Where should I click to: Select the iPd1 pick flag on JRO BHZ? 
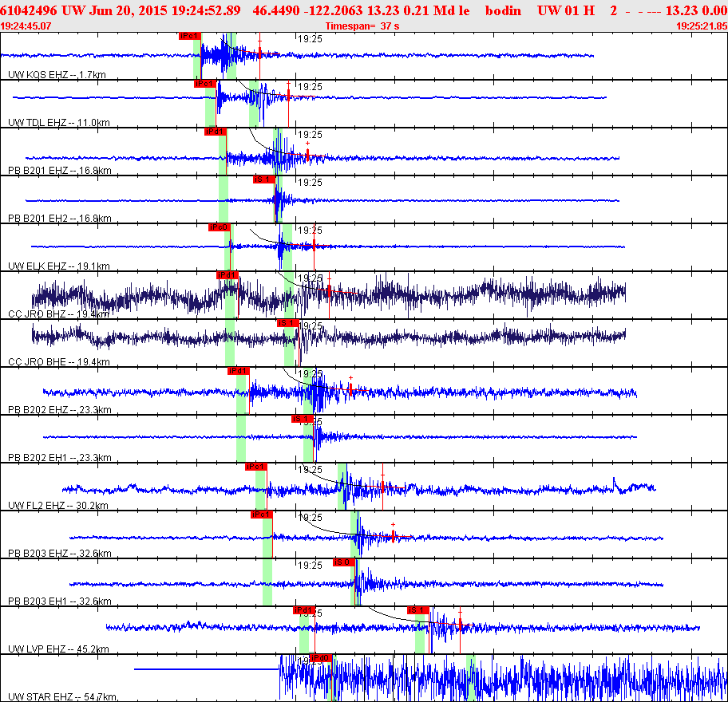pyautogui.click(x=227, y=275)
